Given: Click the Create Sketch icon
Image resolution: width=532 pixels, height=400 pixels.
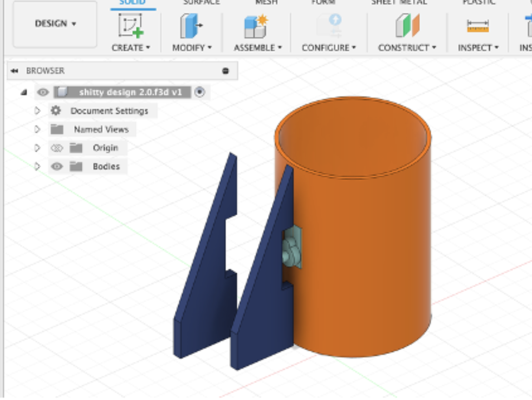Looking at the screenshot, I should 131,25.
